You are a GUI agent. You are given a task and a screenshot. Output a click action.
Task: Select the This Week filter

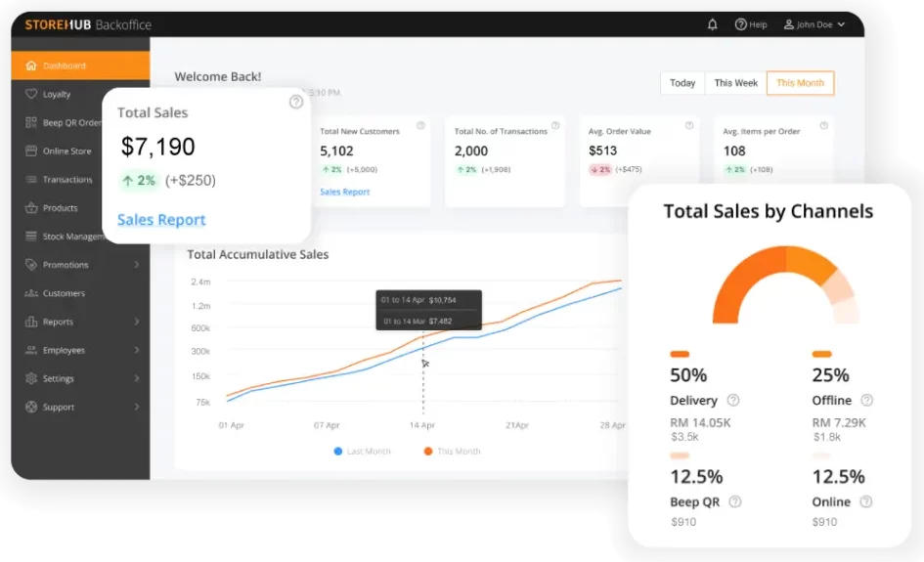click(735, 83)
